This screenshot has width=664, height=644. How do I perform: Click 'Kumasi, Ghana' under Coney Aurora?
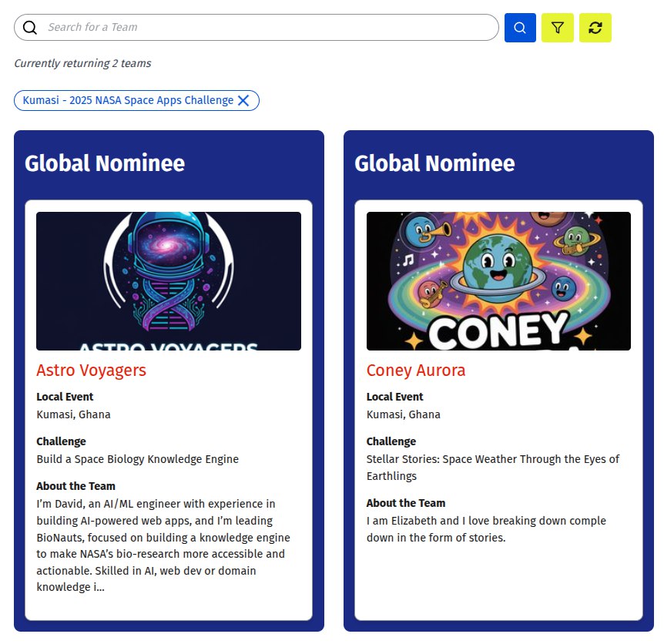click(403, 414)
